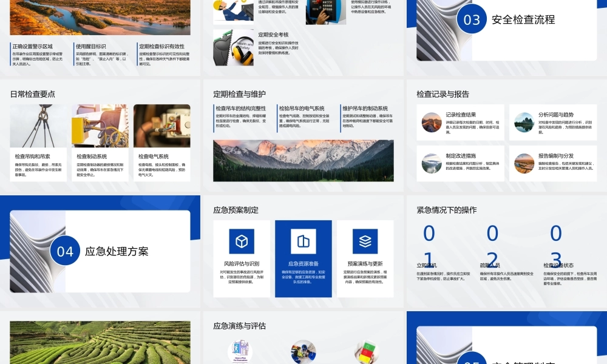Click the 检查记录与报告 slide heading
The width and height of the screenshot is (607, 364).
coord(443,94)
